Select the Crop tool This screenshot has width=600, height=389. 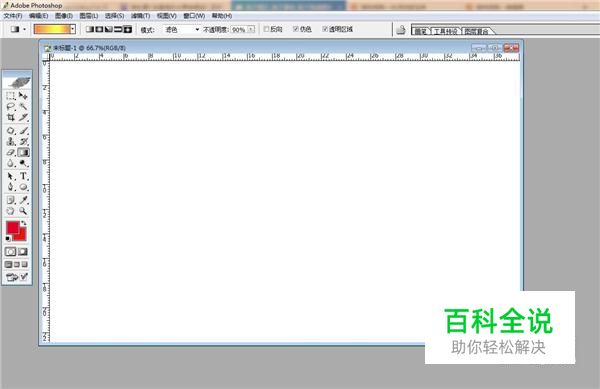point(11,117)
